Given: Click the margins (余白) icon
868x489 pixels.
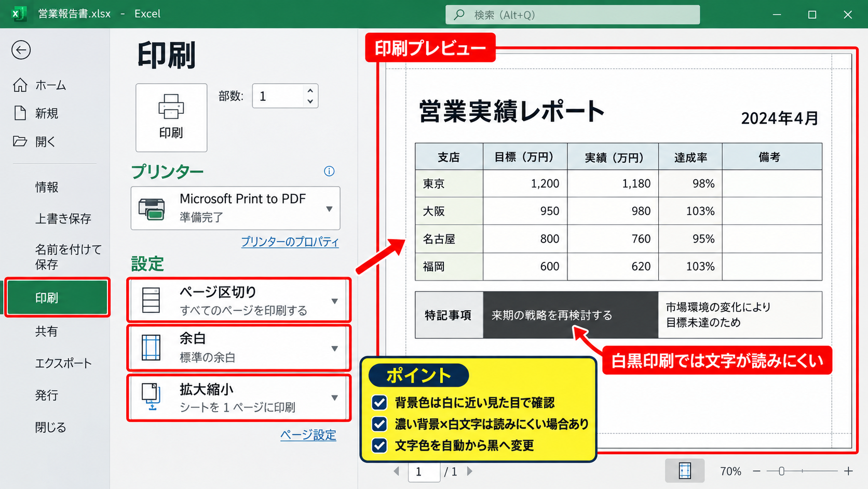Looking at the screenshot, I should point(151,348).
